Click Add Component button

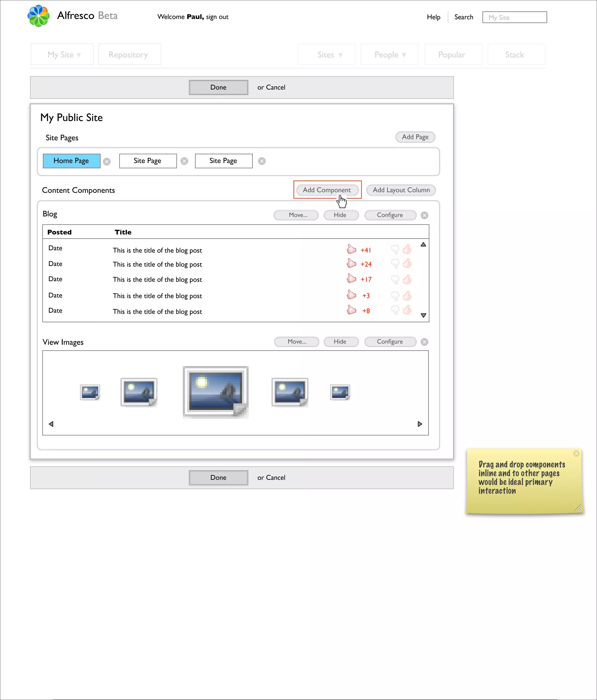click(x=327, y=190)
